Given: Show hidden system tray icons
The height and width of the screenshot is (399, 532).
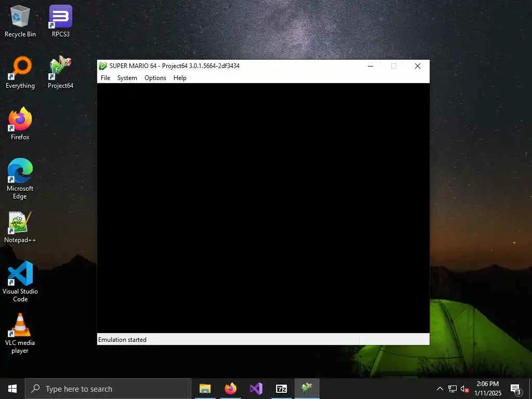Looking at the screenshot, I should (x=440, y=389).
